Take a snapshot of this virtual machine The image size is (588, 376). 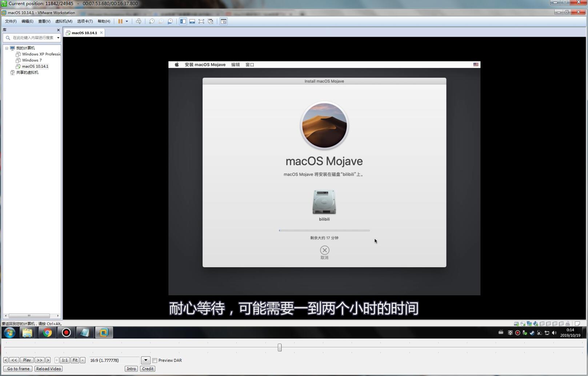point(152,21)
